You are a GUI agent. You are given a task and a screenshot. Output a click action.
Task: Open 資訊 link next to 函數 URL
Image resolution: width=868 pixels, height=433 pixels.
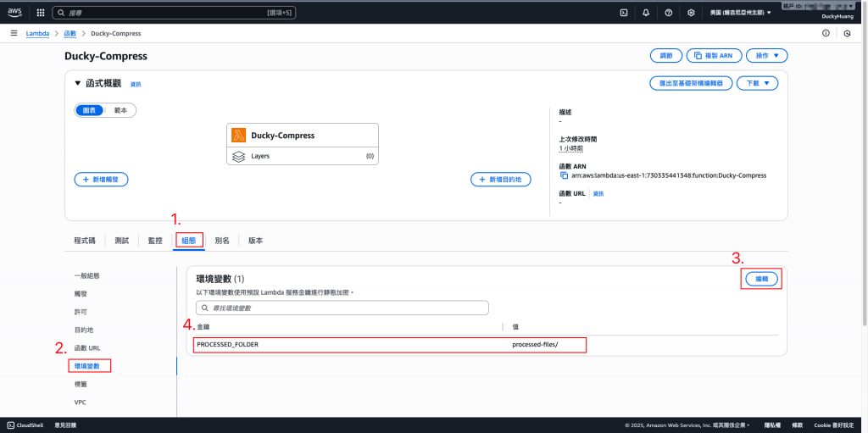pyautogui.click(x=598, y=194)
